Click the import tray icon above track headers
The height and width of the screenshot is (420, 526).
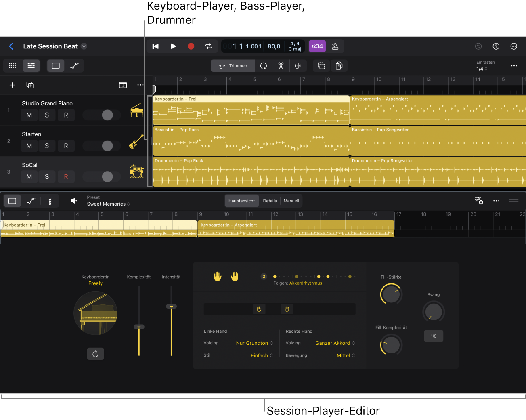(x=123, y=85)
